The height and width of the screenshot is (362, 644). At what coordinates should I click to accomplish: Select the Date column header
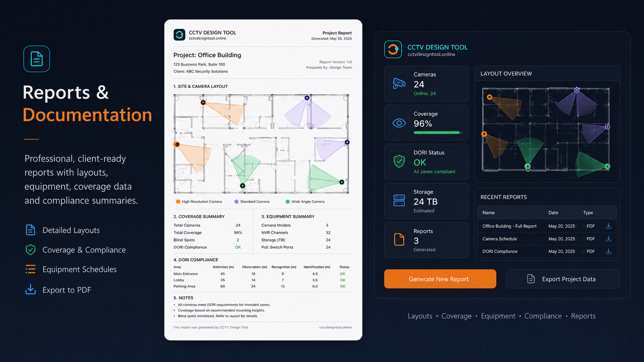pos(553,213)
